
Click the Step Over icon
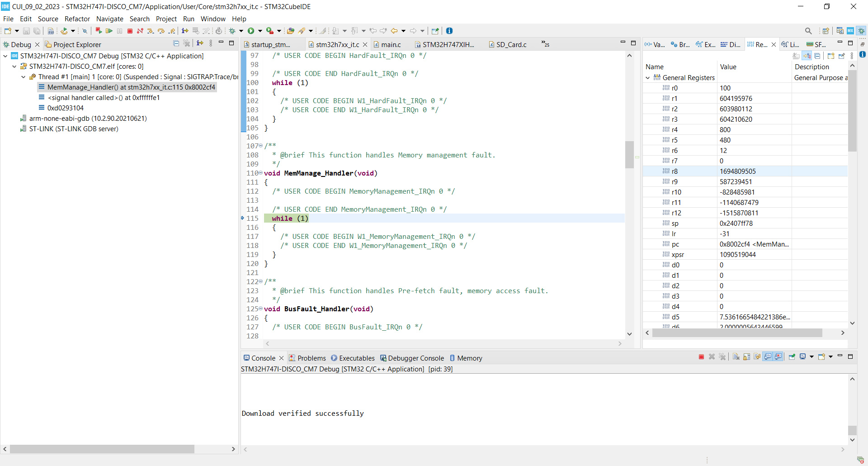pyautogui.click(x=161, y=31)
